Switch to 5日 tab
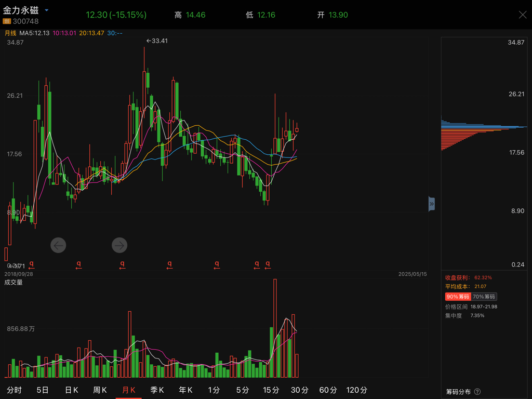Viewport: 532px width, 399px height. tap(43, 390)
